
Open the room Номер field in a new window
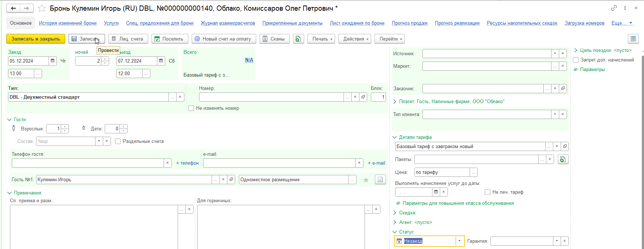[x=363, y=97]
